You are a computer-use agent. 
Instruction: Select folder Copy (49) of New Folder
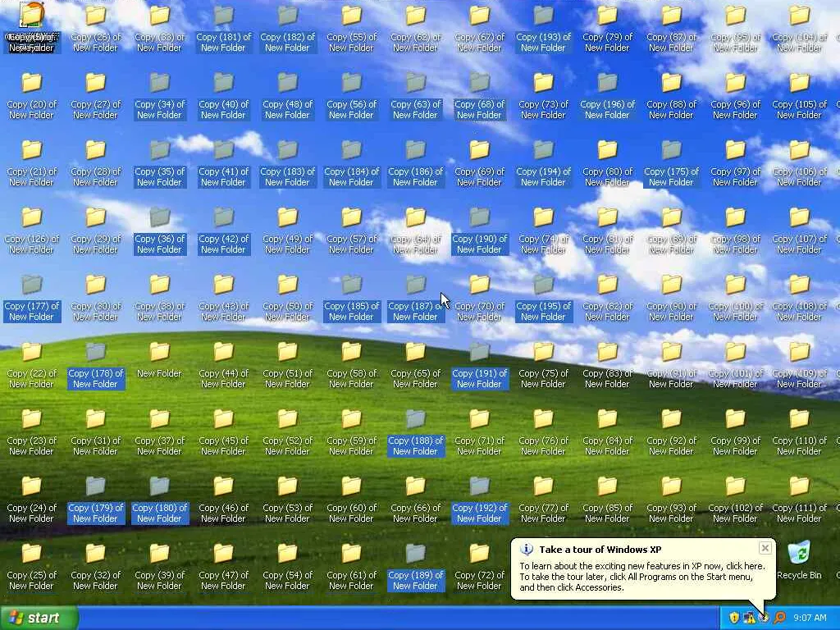point(287,231)
